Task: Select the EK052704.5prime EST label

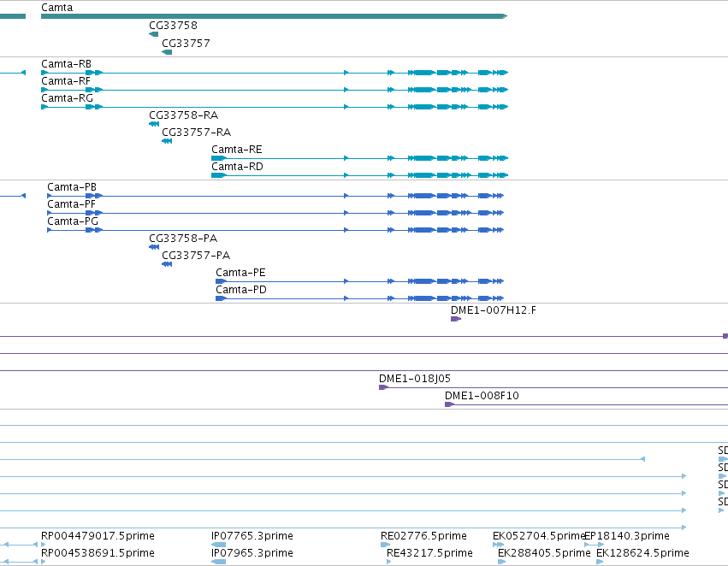Action: (539, 536)
